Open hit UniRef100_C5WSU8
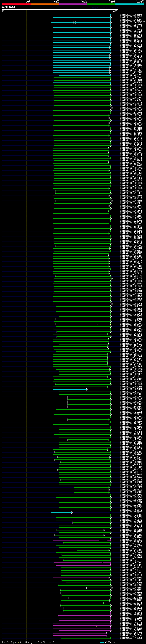Image resolution: width=146 pixels, height=644 pixels. [x=131, y=47]
